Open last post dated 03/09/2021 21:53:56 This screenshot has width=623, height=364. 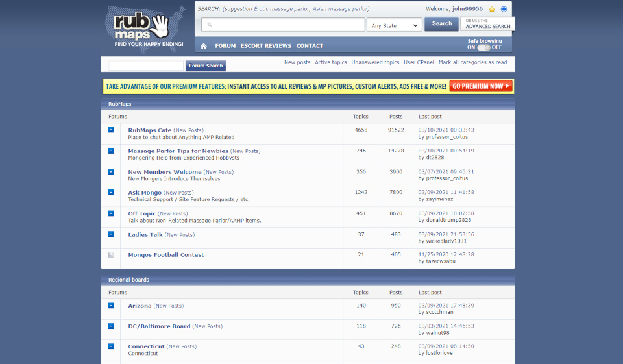(x=446, y=234)
